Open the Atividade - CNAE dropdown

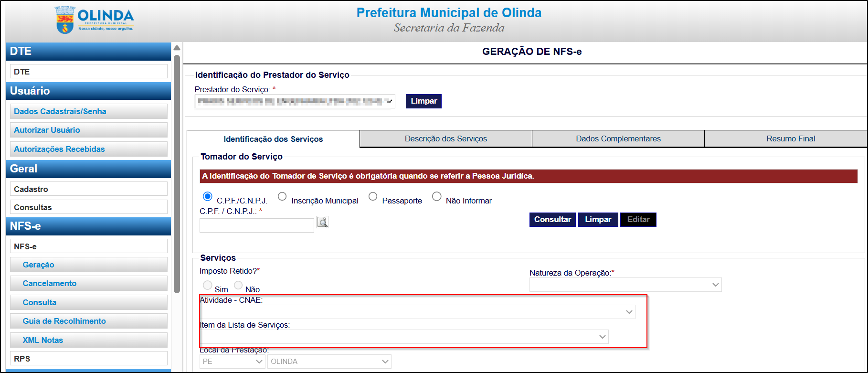(417, 312)
